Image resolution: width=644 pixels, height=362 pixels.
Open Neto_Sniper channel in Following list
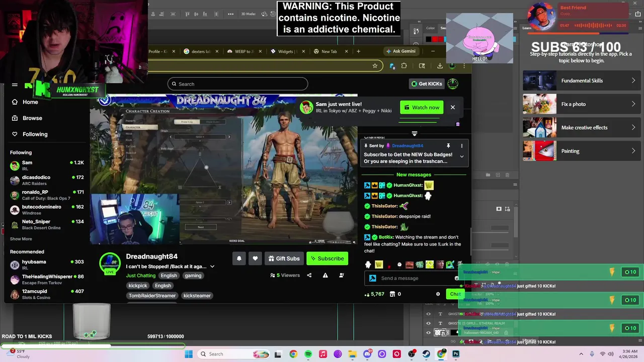[46, 224]
